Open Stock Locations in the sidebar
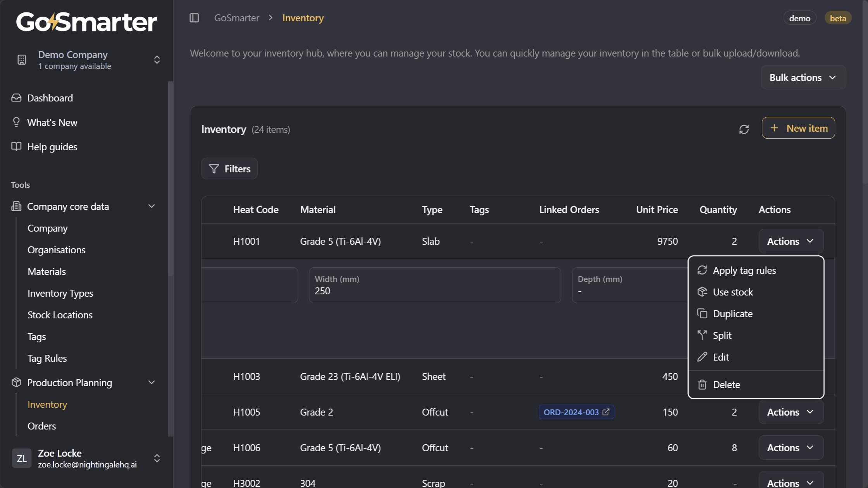Viewport: 868px width, 488px height. (60, 314)
